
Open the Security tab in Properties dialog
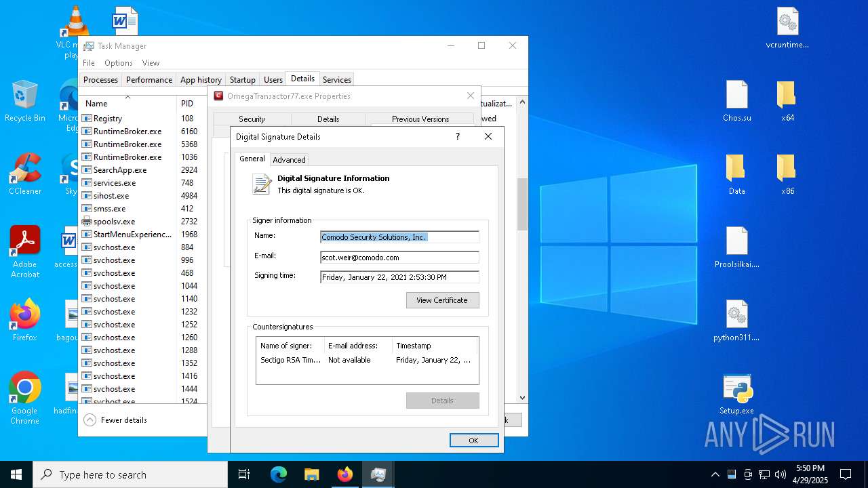pyautogui.click(x=252, y=119)
